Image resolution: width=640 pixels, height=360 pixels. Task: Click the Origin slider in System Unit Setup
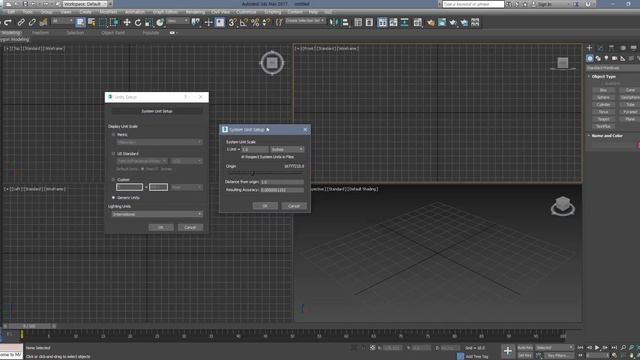pos(253,173)
